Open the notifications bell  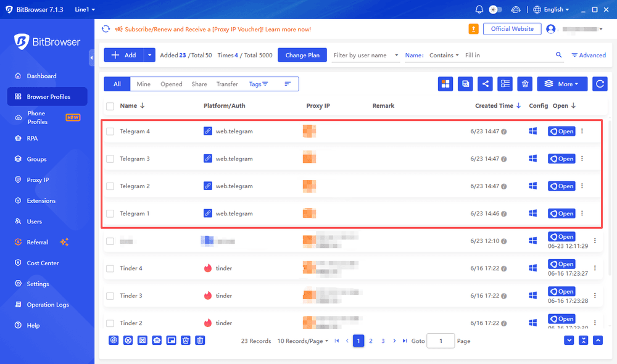pos(479,9)
